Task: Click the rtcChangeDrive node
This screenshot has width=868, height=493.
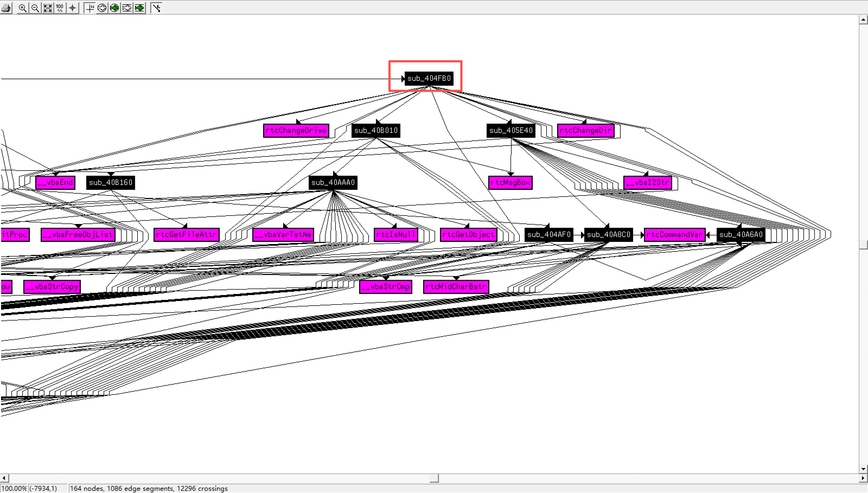Action: [296, 131]
